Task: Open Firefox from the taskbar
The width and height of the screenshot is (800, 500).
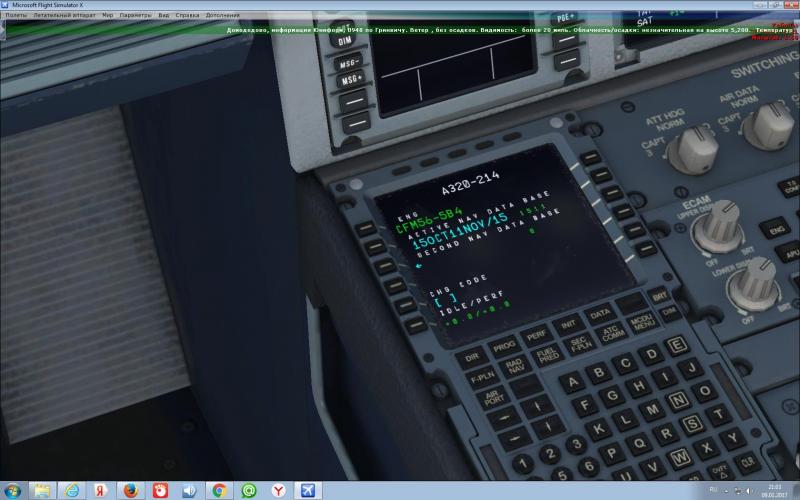Action: pyautogui.click(x=131, y=491)
